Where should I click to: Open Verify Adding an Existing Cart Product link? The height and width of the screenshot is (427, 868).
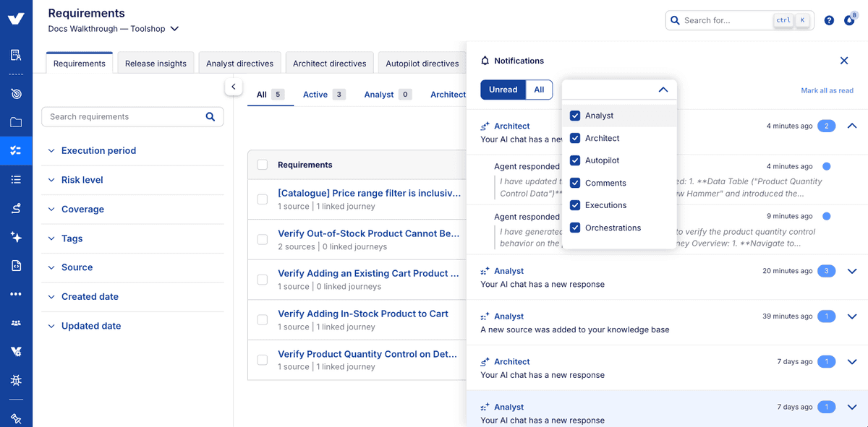369,273
